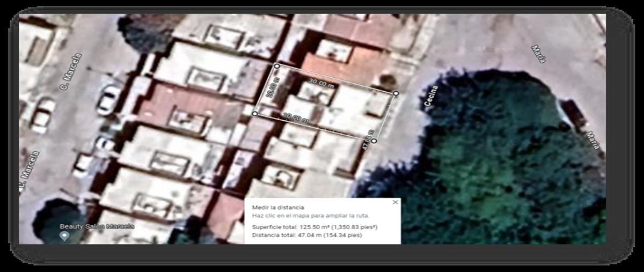Click the Distancia total 47.04 m readout

click(311, 234)
